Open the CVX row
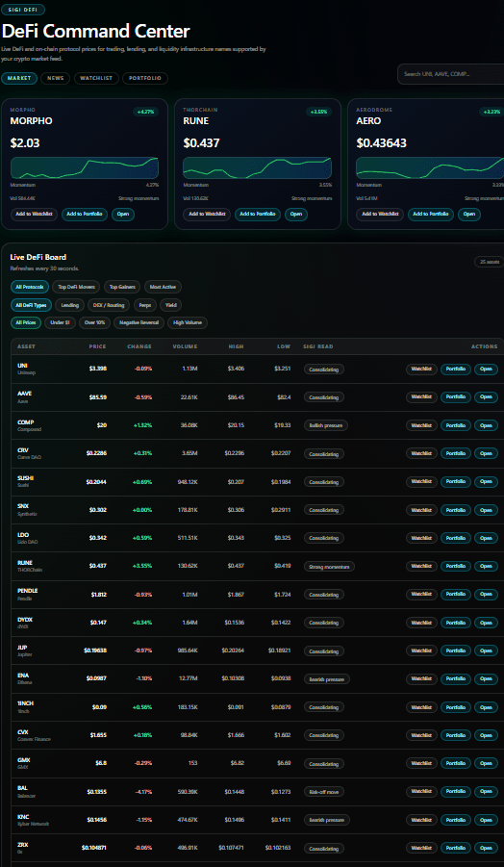The width and height of the screenshot is (504, 867). click(x=486, y=735)
